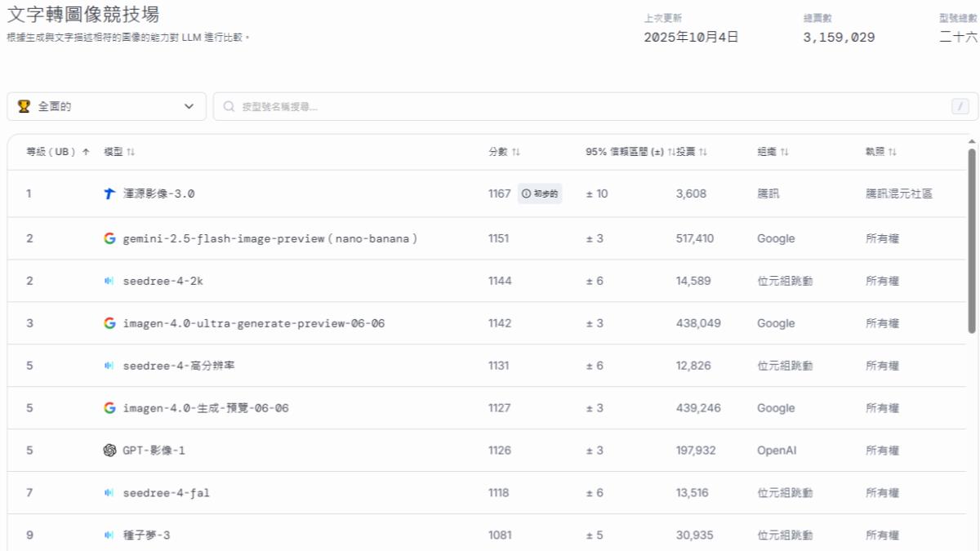Open the imagen-4.0-生成-預覽-06-06 model link
The width and height of the screenshot is (980, 551).
[x=206, y=408]
